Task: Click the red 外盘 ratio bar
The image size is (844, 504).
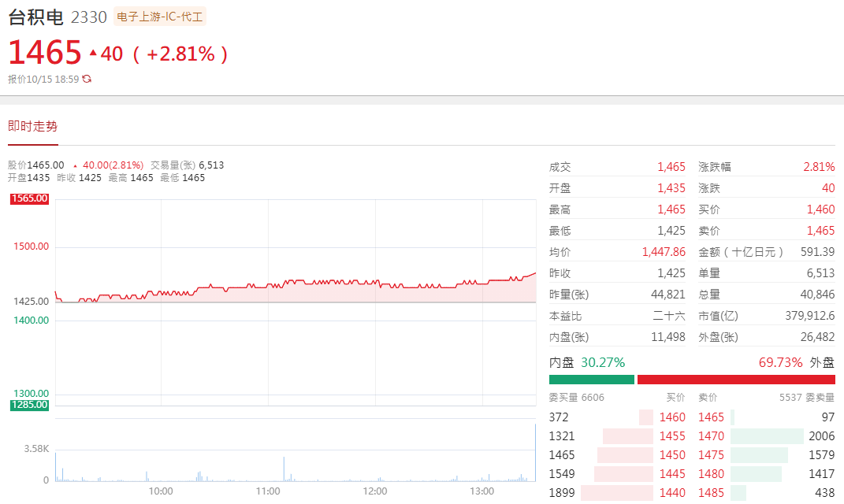Action: [735, 380]
